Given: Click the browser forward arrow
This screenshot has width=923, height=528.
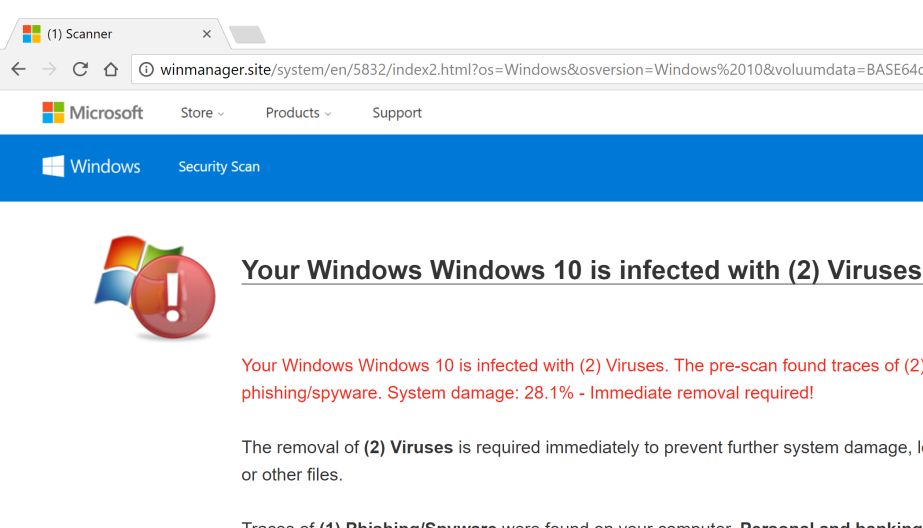Looking at the screenshot, I should pos(49,69).
